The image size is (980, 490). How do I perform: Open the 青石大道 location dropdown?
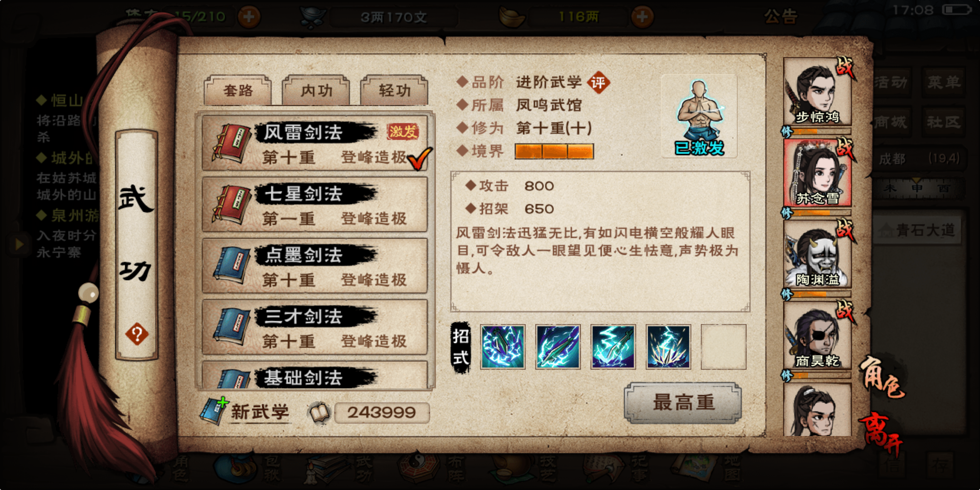pyautogui.click(x=917, y=230)
